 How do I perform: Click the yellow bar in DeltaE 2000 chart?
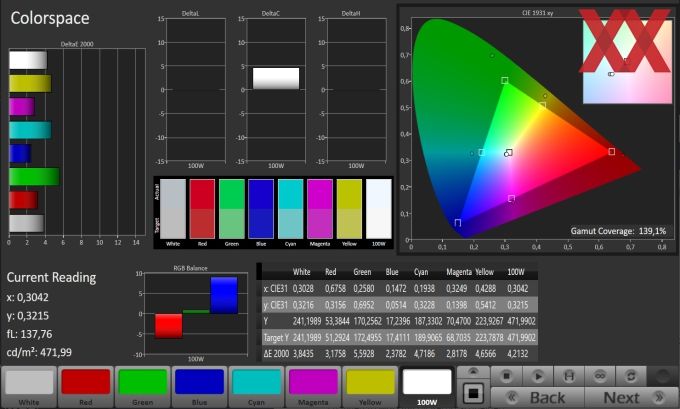click(30, 83)
